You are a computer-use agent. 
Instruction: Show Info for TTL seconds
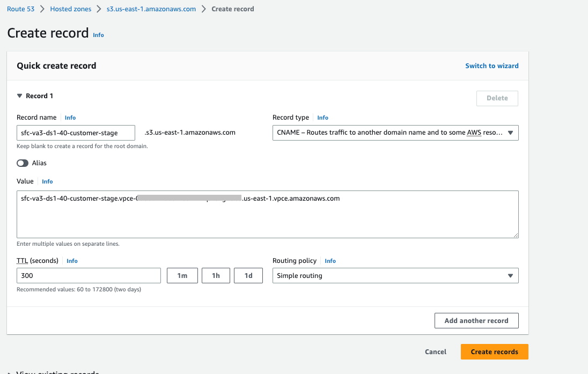(72, 261)
